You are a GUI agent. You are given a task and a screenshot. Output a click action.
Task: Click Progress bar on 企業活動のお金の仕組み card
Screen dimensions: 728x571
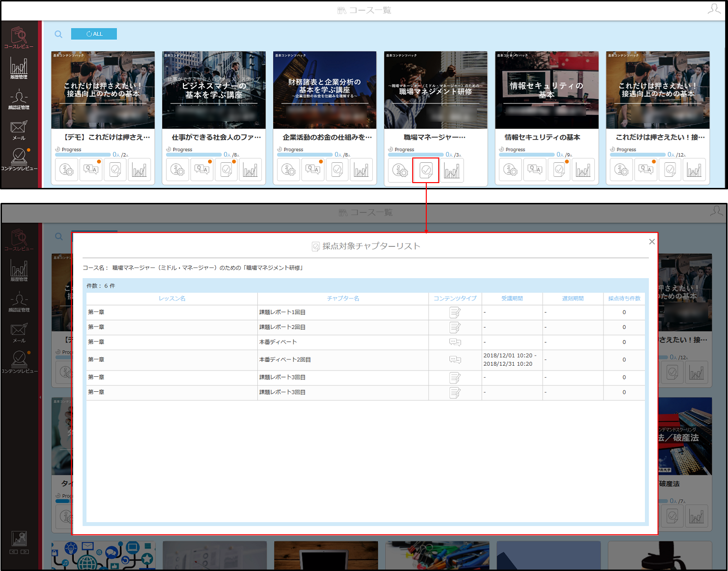[x=305, y=155]
